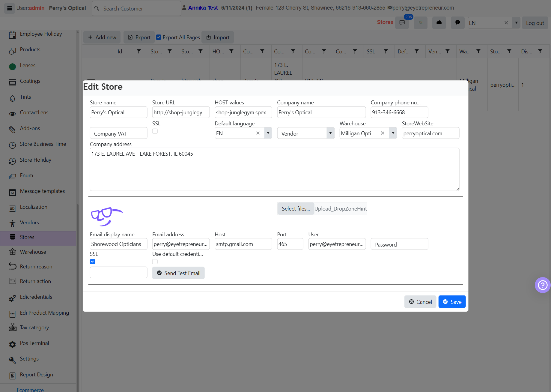The width and height of the screenshot is (551, 392).
Task: Open the Pos Terminal gear icon
Action: click(12, 344)
